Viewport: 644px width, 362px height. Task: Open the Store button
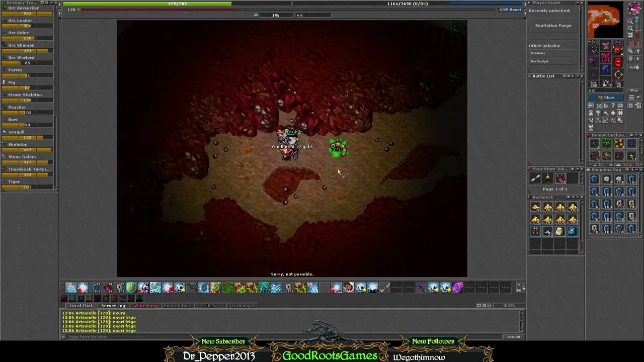coord(606,97)
